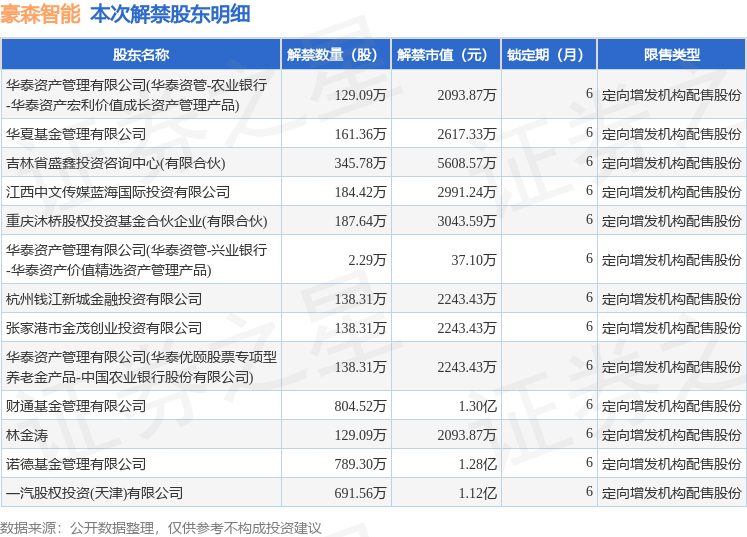Click the 解禁市值（元） column header
Viewport: 747px width, 537px height.
pyautogui.click(x=445, y=55)
